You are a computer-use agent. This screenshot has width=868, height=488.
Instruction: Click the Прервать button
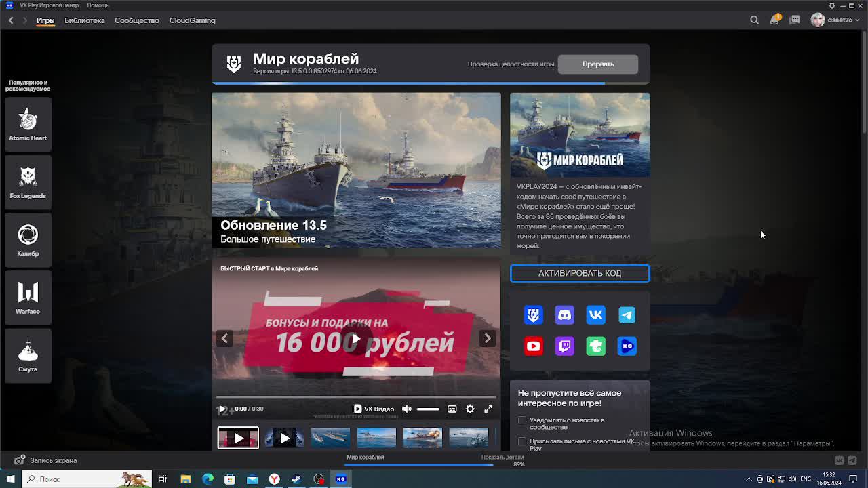[x=598, y=64]
